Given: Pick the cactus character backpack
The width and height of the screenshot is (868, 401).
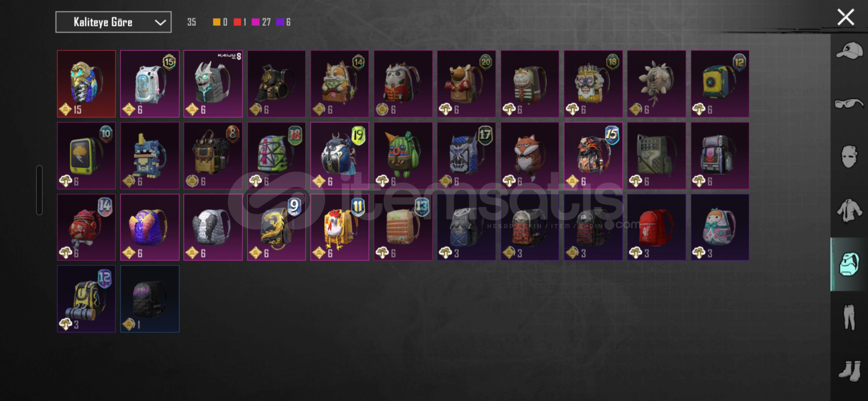Looking at the screenshot, I should pyautogui.click(x=403, y=156).
